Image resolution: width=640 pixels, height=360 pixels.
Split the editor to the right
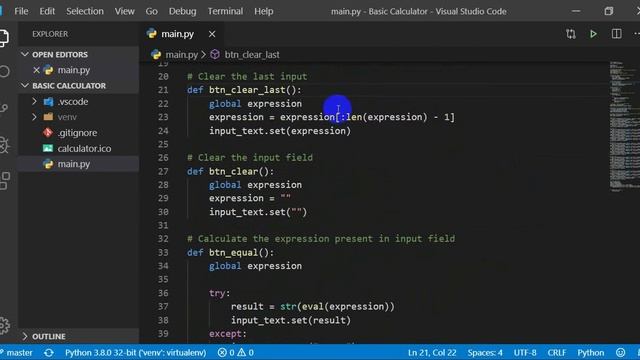pyautogui.click(x=616, y=34)
